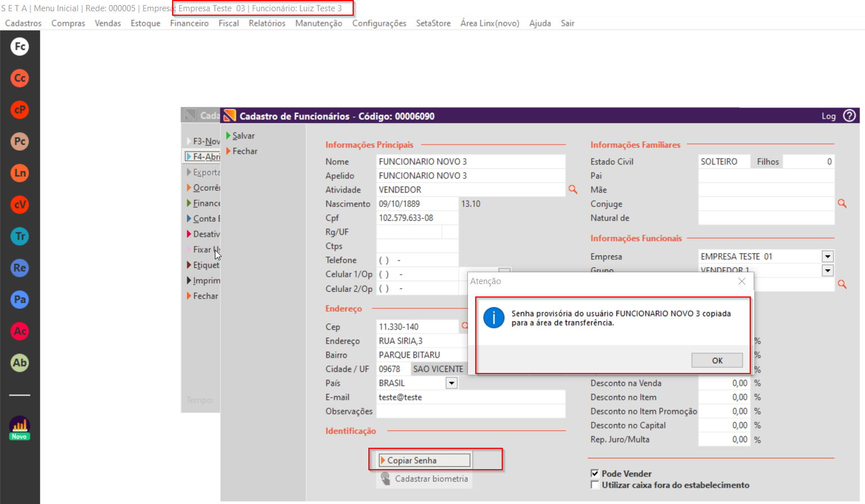Open the Financeiro menu
Screen dimensions: 865x504
[x=190, y=23]
